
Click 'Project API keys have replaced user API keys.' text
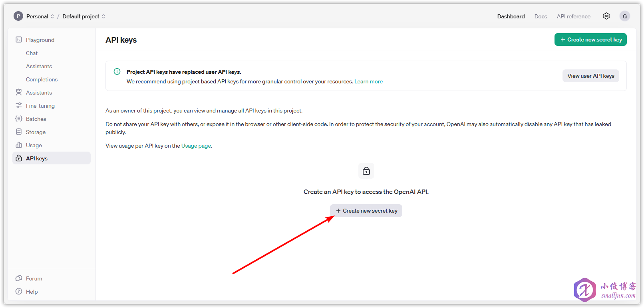pyautogui.click(x=184, y=72)
